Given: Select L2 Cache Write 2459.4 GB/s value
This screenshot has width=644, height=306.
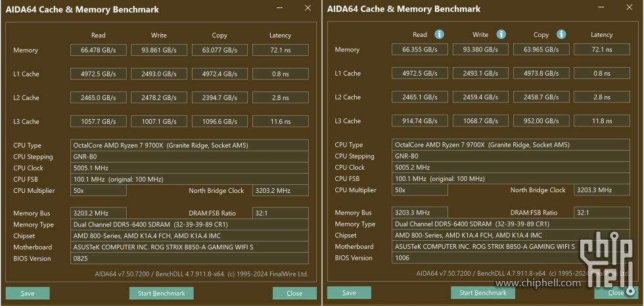Looking at the screenshot, I should tap(480, 97).
